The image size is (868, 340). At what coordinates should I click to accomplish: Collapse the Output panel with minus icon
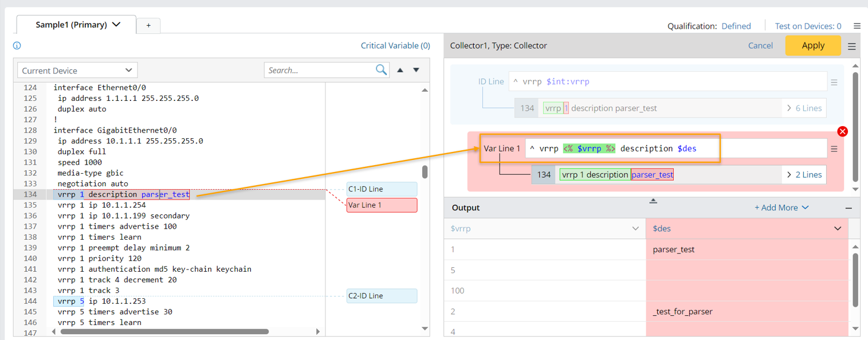(849, 208)
